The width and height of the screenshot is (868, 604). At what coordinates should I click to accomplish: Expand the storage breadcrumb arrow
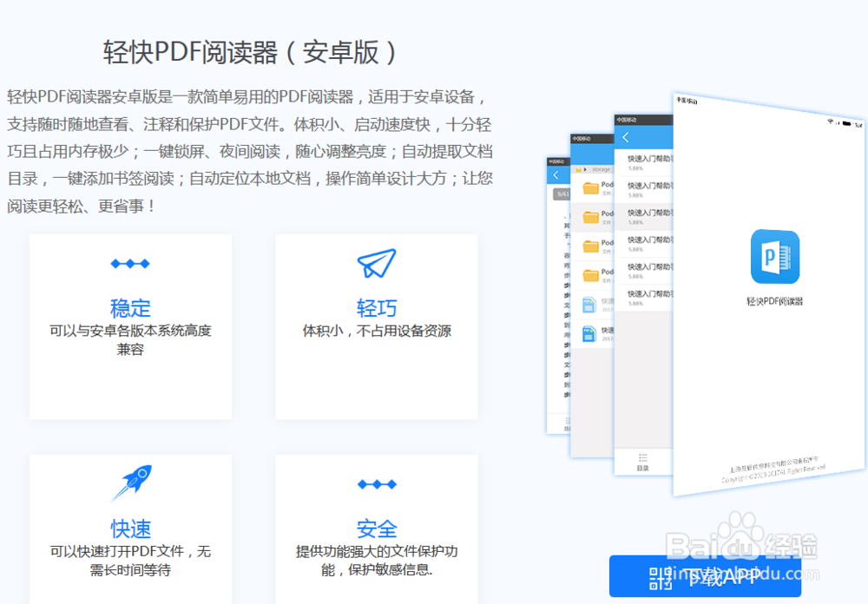click(x=585, y=169)
